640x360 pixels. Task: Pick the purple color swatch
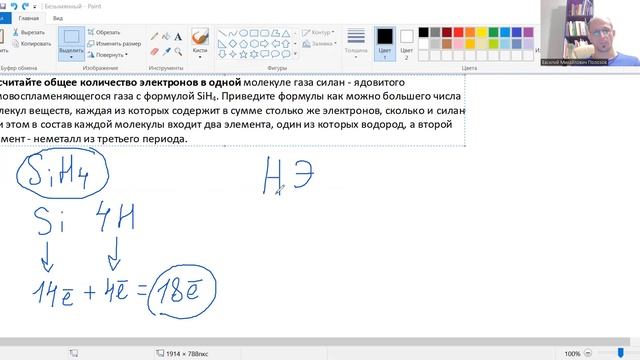point(528,32)
